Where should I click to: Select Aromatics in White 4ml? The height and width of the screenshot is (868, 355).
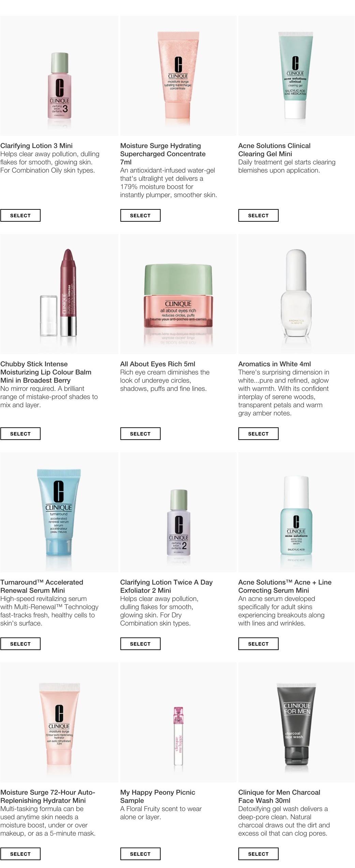tap(258, 434)
